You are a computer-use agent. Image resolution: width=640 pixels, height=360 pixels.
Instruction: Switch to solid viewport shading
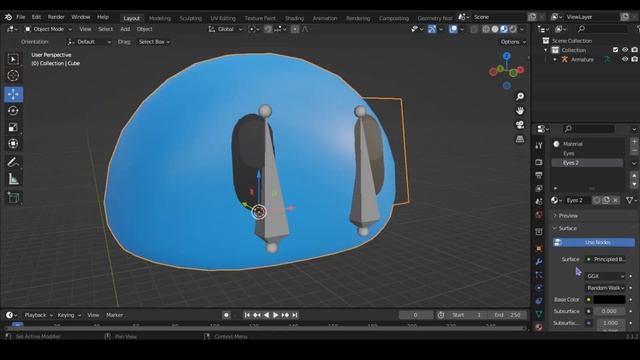tap(495, 29)
